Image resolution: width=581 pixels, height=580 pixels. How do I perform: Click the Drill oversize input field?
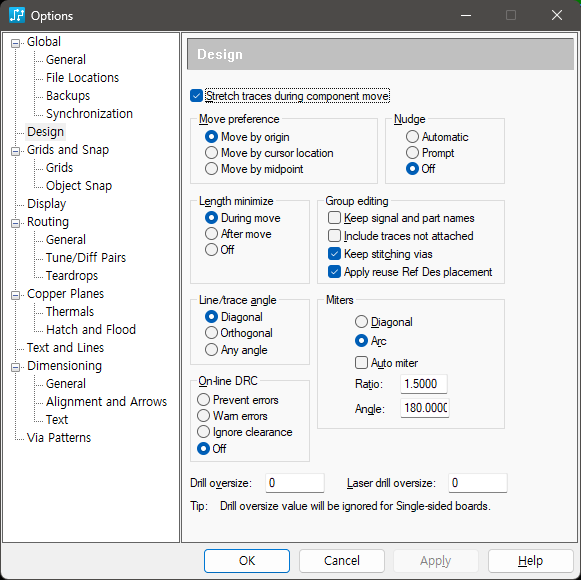pyautogui.click(x=295, y=483)
